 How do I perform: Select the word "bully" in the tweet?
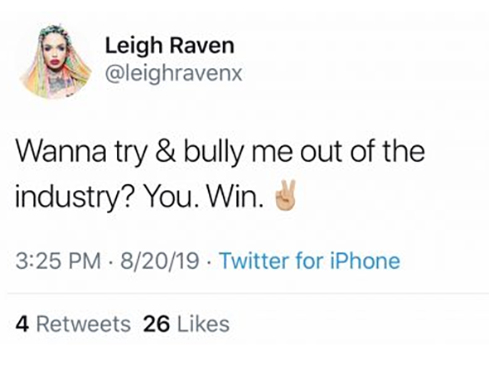(213, 154)
